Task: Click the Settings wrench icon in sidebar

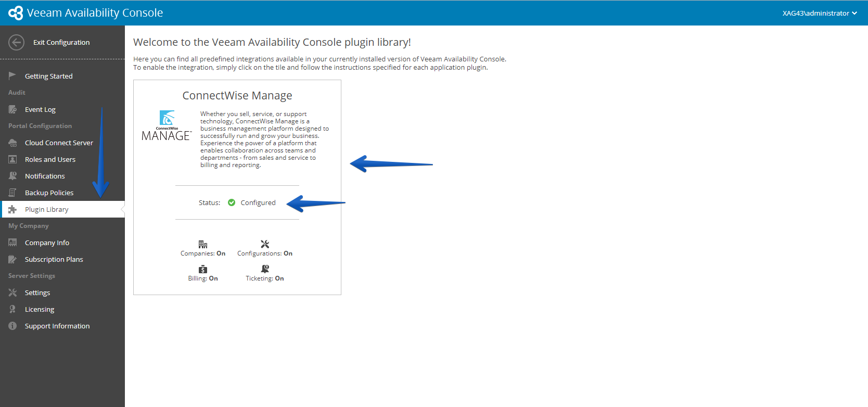Action: (12, 292)
